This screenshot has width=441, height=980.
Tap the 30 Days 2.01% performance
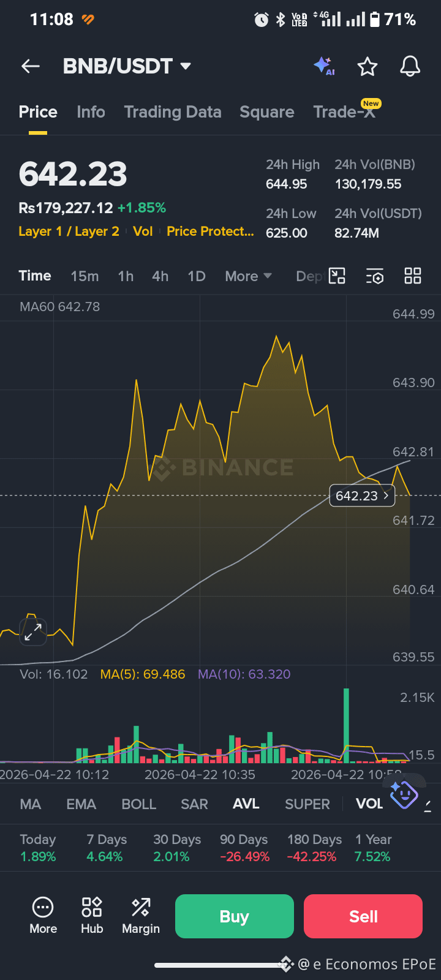(x=177, y=848)
